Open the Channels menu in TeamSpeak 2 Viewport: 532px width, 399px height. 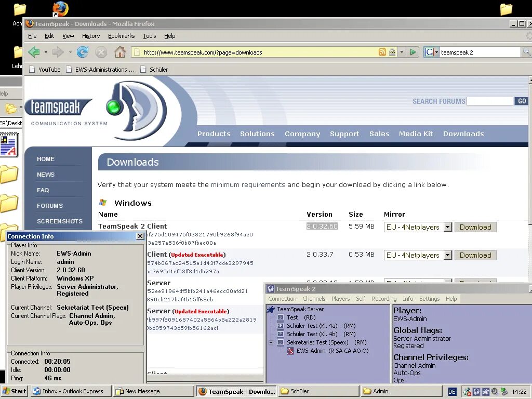click(314, 299)
